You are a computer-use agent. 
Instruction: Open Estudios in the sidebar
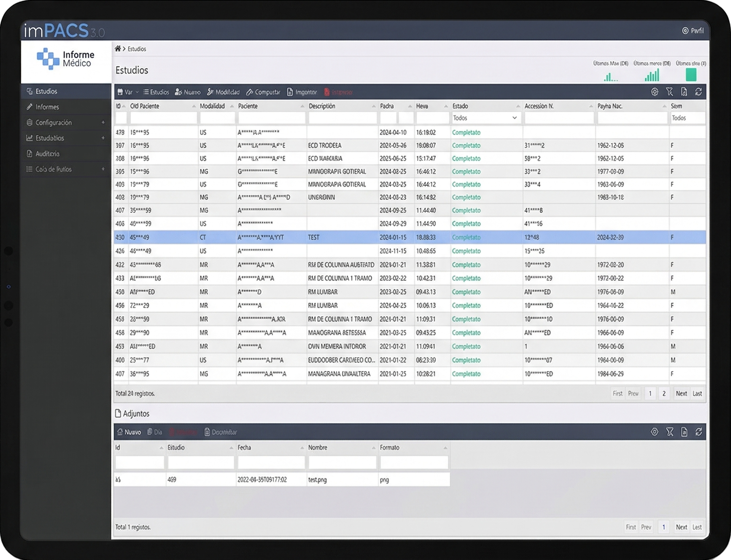point(66,91)
